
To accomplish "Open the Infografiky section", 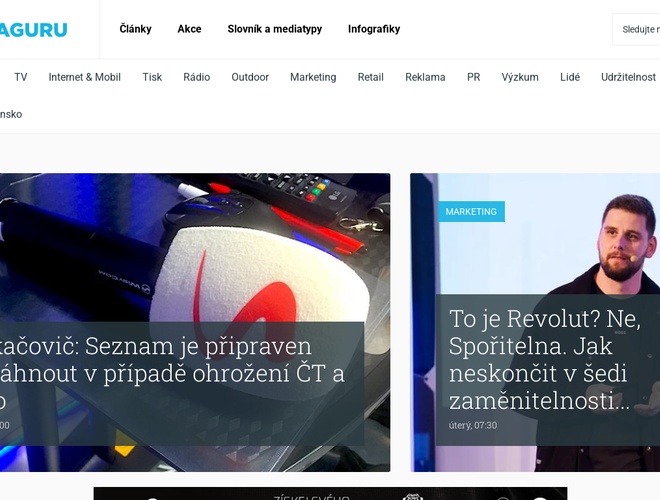I will pyautogui.click(x=374, y=29).
